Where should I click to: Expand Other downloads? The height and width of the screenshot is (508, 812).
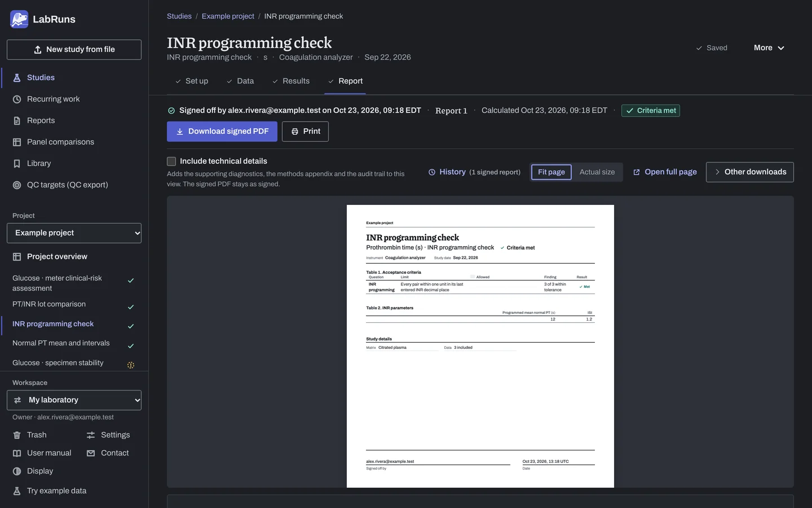(750, 172)
